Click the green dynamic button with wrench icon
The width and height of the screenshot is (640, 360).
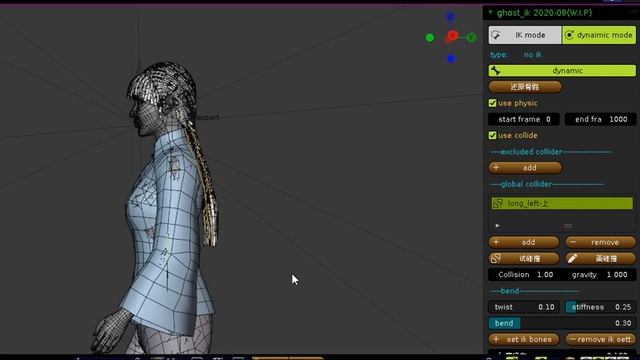tap(562, 71)
